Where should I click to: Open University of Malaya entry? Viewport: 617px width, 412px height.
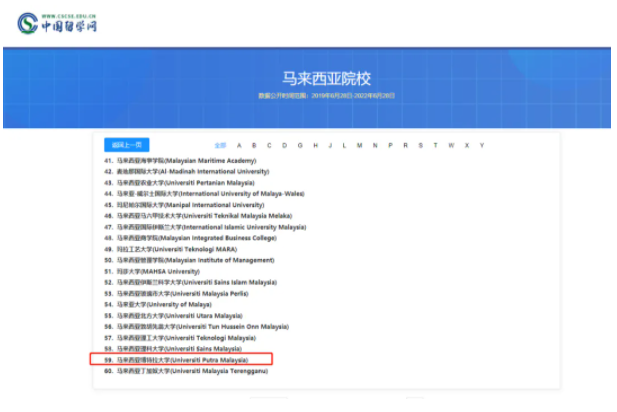click(158, 305)
